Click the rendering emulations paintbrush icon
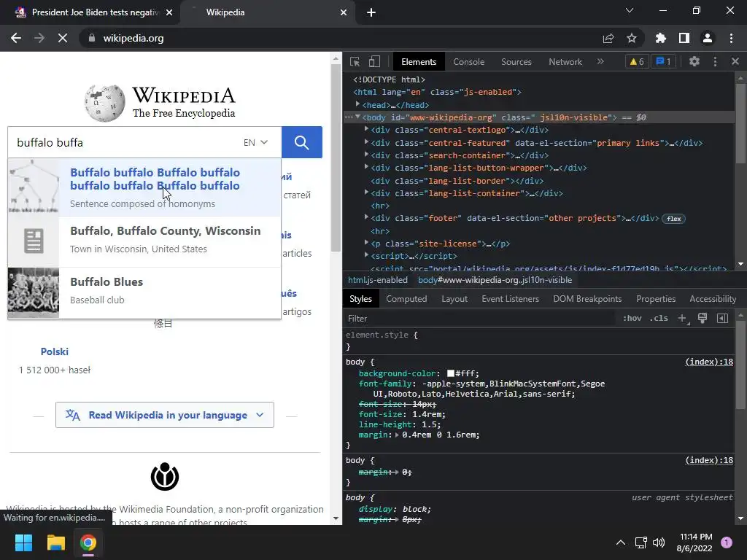Image resolution: width=747 pixels, height=560 pixels. point(703,318)
